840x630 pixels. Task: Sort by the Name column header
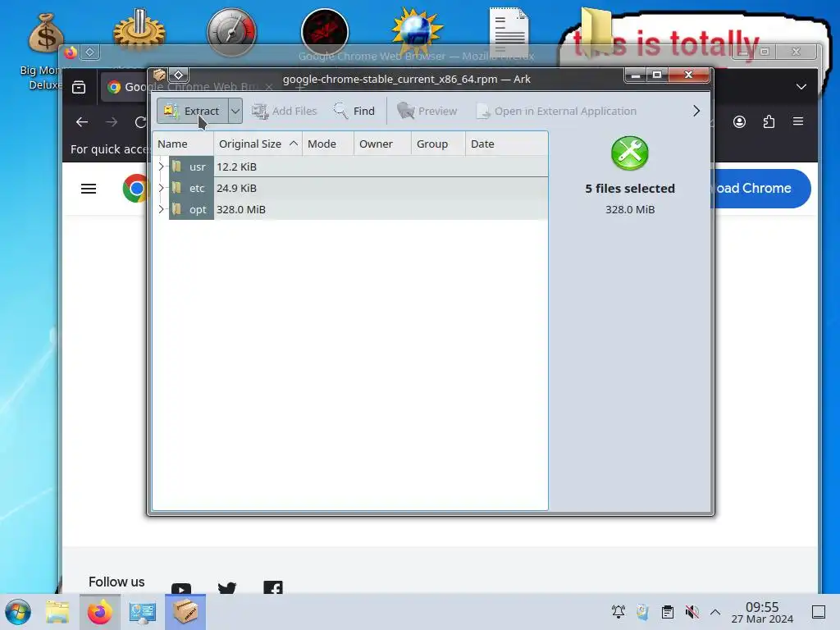(183, 144)
